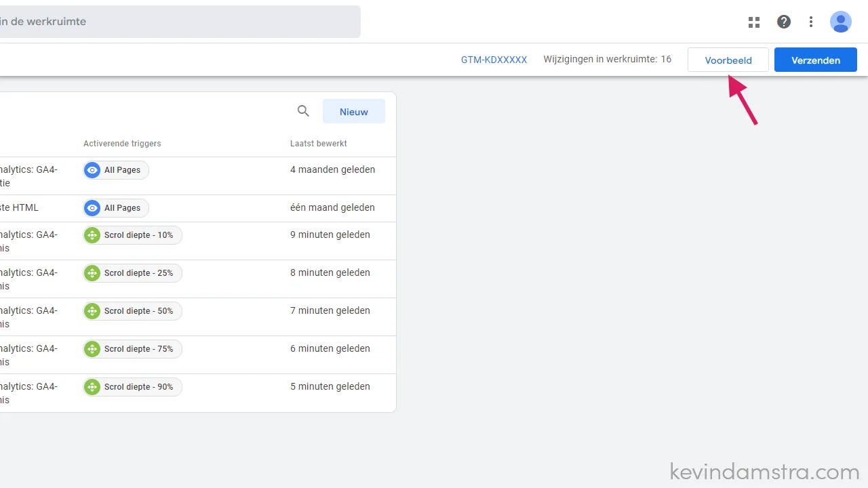Create a new tag with Nieuw
This screenshot has height=488, width=868.
point(354,111)
